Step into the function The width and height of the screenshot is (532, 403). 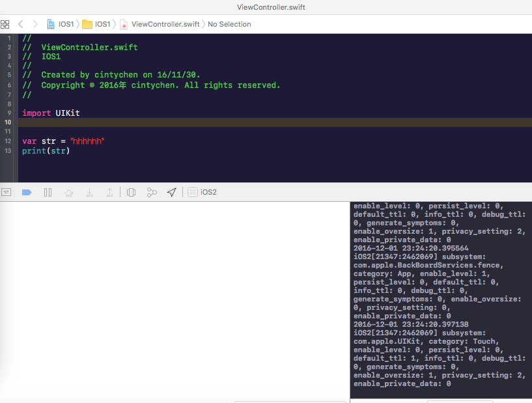pos(89,192)
